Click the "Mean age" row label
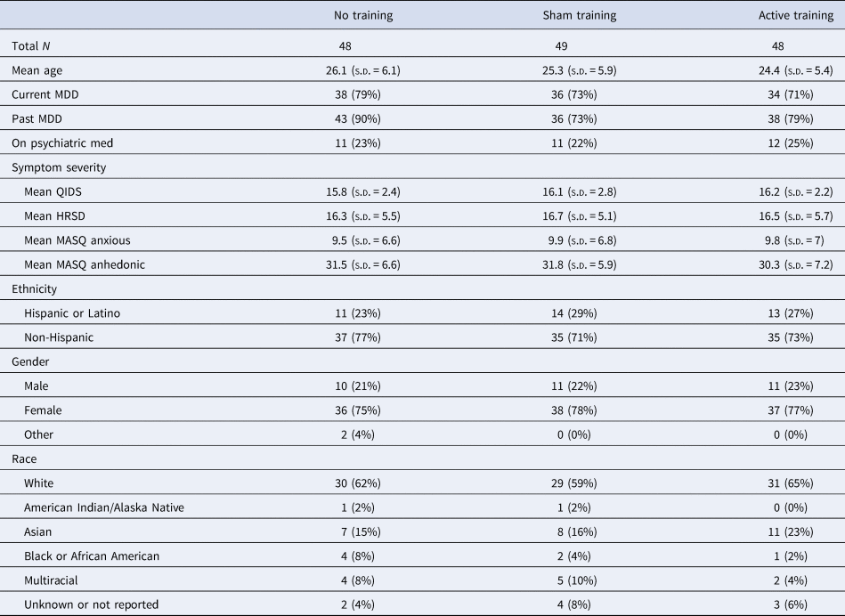 [x=37, y=69]
